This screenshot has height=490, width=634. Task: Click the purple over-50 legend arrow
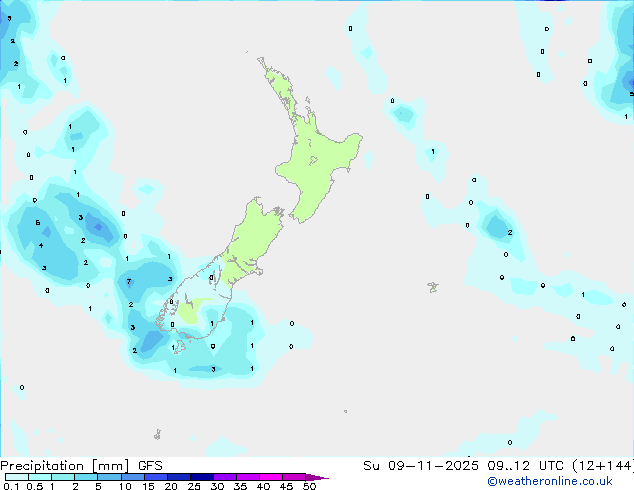tap(317, 477)
